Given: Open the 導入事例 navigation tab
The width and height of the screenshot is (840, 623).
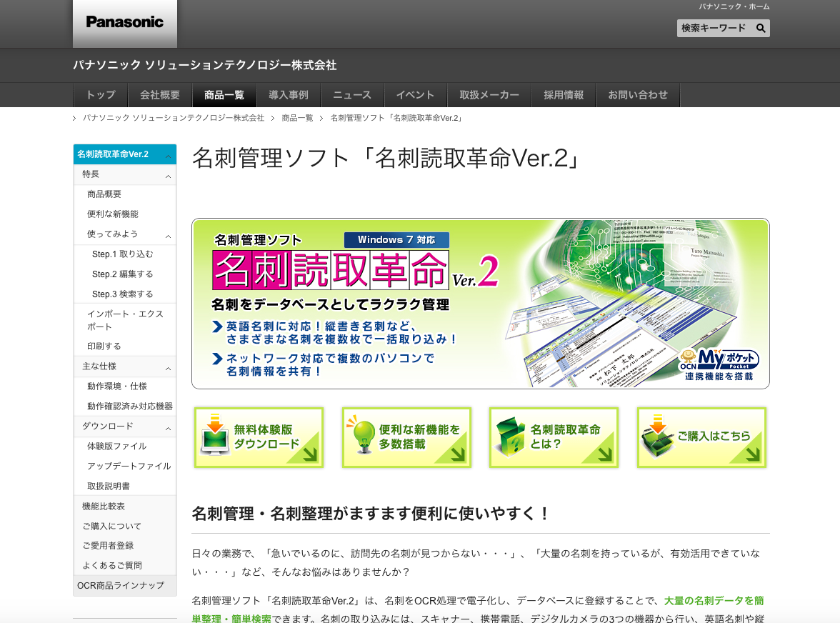Looking at the screenshot, I should click(x=289, y=95).
